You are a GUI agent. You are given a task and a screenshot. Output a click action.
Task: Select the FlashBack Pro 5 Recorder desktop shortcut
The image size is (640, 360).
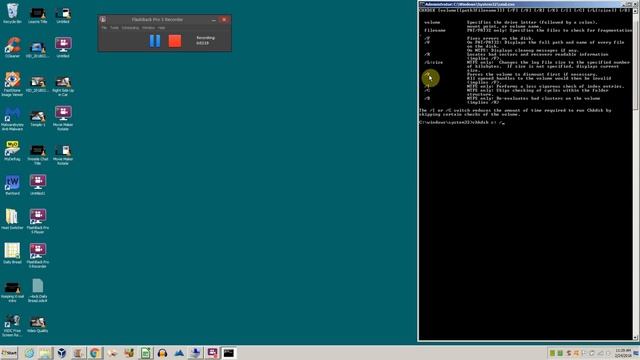(38, 256)
